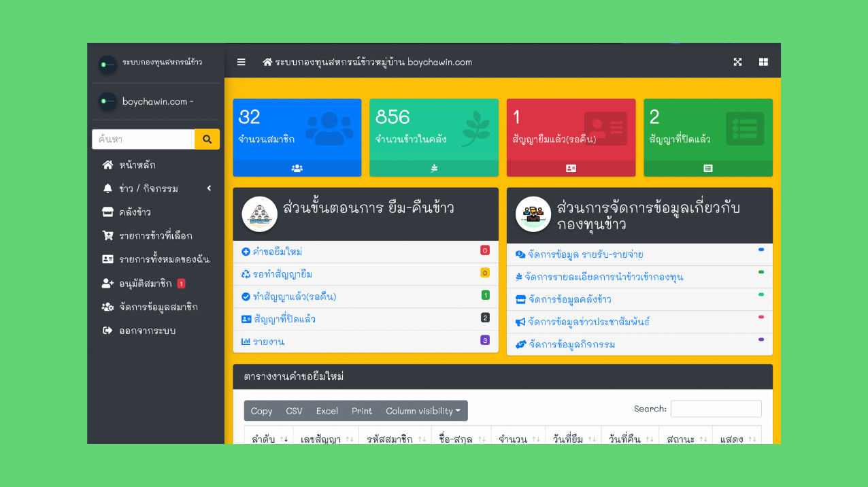
Task: Click the bell icon beside ข่าว / กิจกรรม
Action: [107, 188]
